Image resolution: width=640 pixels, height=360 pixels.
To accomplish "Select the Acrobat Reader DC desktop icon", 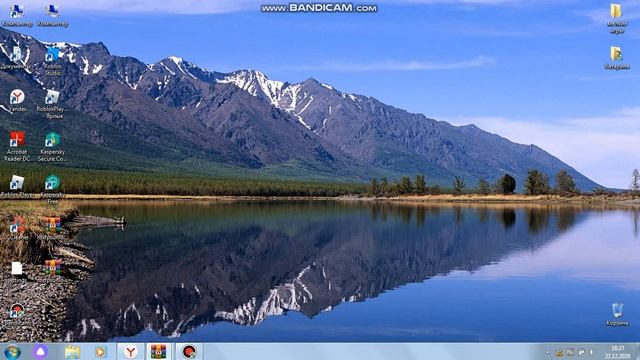I will [17, 146].
